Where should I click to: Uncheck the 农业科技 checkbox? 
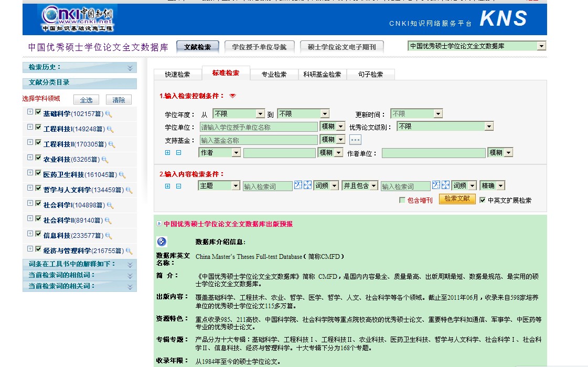[38, 158]
